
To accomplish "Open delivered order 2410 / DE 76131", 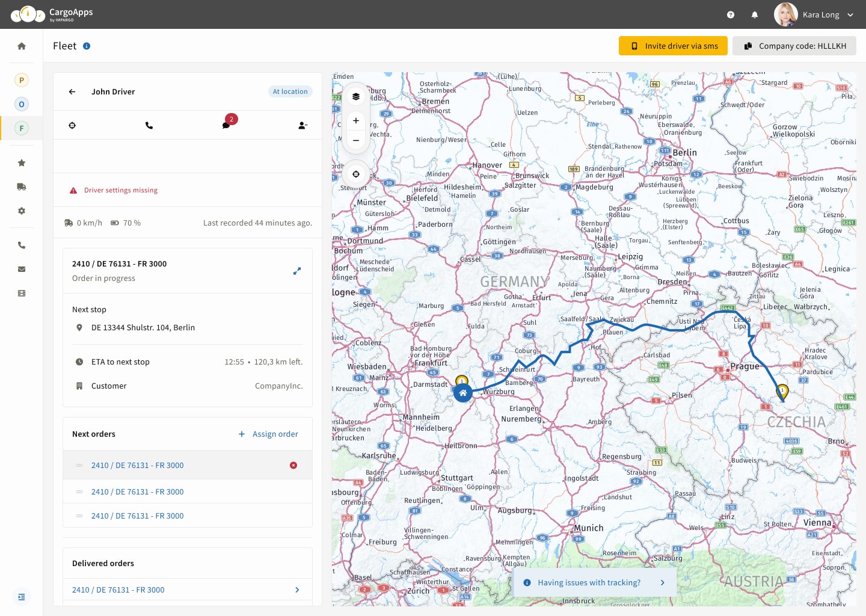I will tap(118, 590).
